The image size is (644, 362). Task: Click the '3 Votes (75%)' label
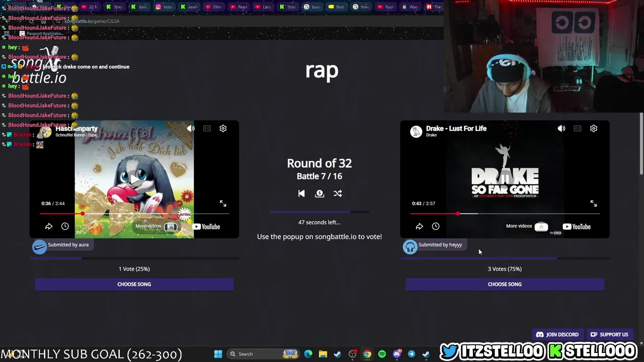(505, 269)
